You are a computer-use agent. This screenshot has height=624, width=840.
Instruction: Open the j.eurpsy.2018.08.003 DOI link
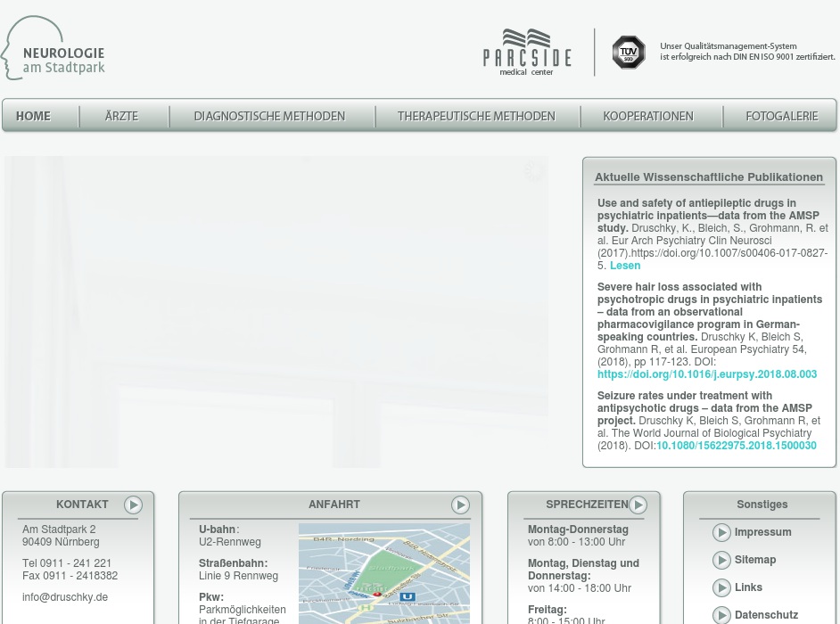pyautogui.click(x=706, y=374)
